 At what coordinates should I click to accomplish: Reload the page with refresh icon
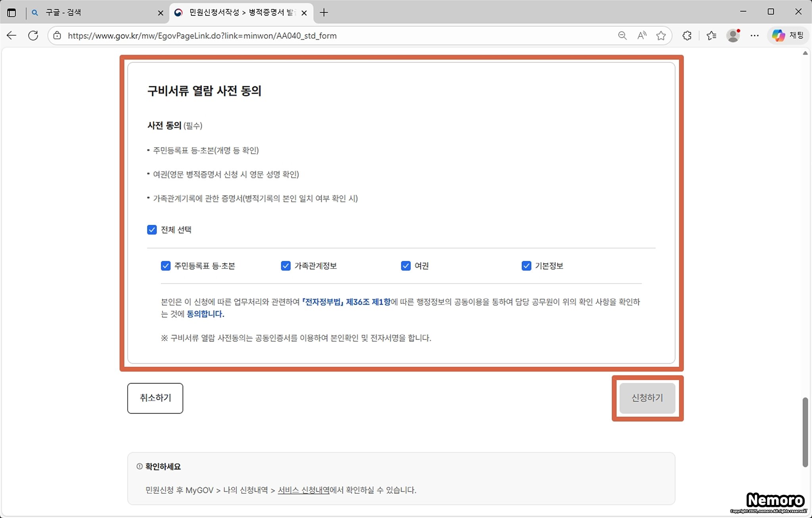(33, 36)
